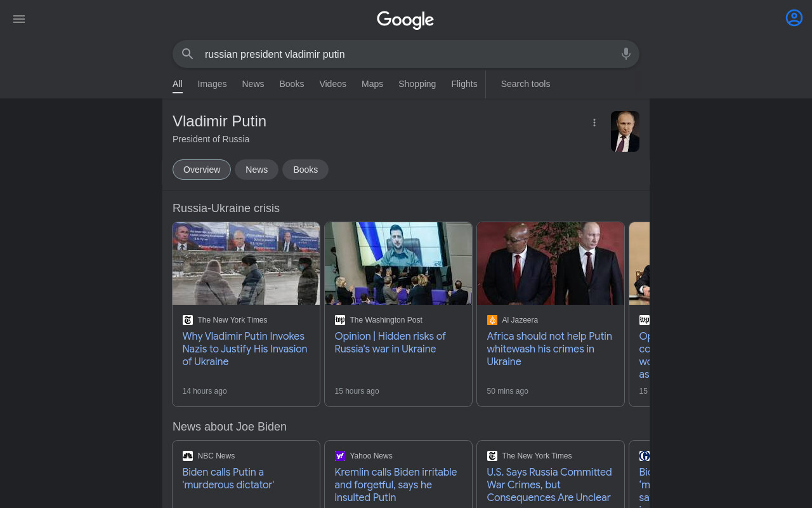
Task: Click the NBC News source icon
Action: (x=188, y=456)
